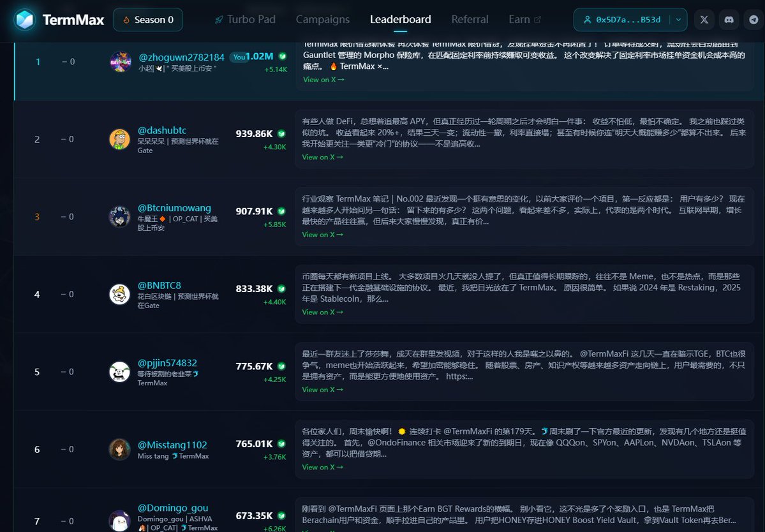
Task: Click avatar of @BNBTC8
Action: point(119,294)
